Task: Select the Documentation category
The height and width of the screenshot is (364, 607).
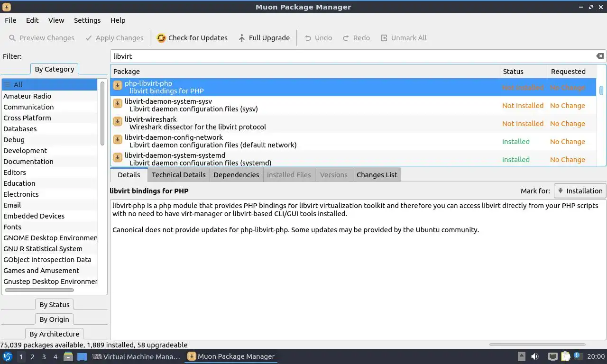Action: 50,162
